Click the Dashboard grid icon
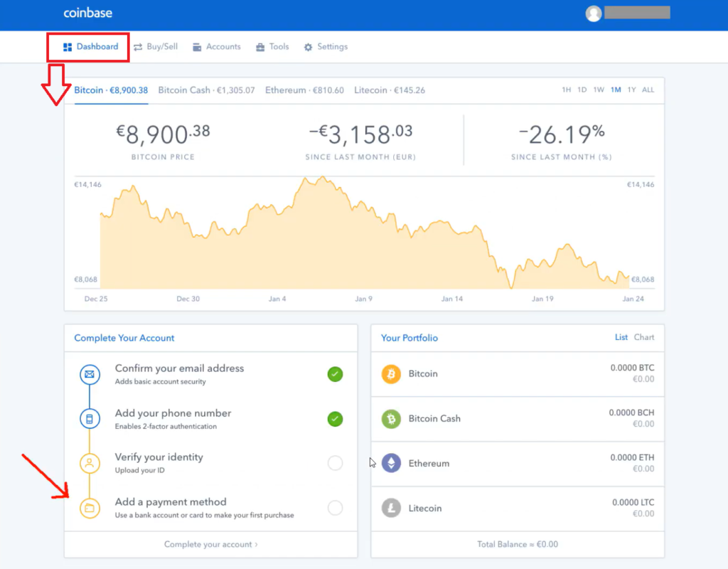Image resolution: width=728 pixels, height=569 pixels. click(x=68, y=47)
